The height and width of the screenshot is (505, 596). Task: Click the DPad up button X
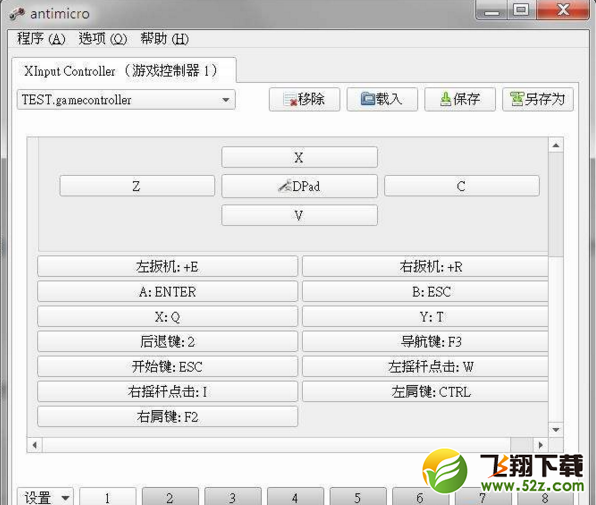[299, 157]
